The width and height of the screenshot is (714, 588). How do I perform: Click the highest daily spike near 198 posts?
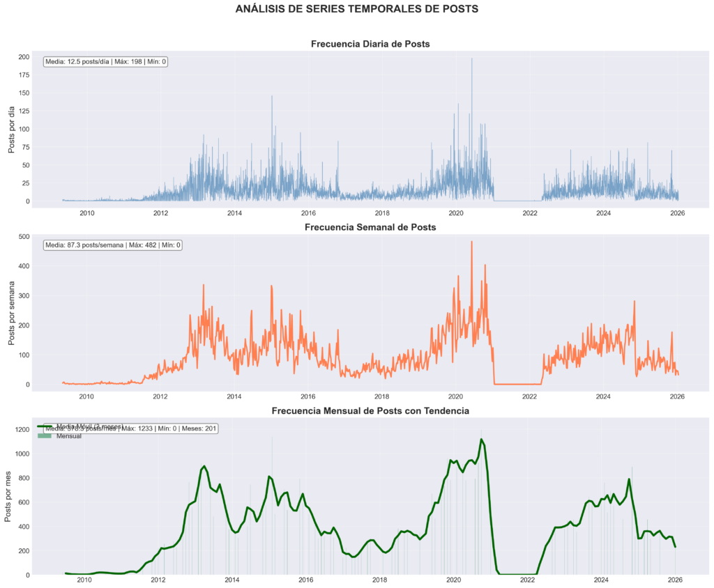click(472, 59)
